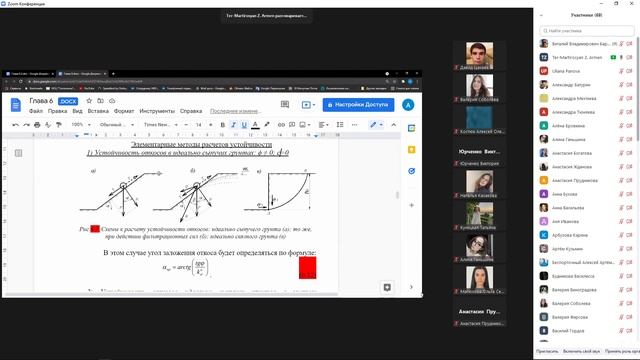Click the Пригласить button in participants panel
Screen dimensions: 640x360
547,351
